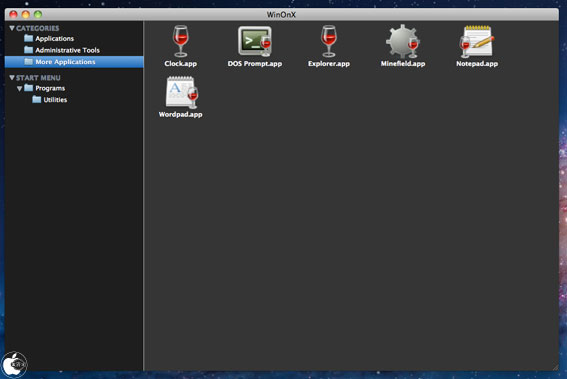This screenshot has width=567, height=379.
Task: Close the WinOnX window
Action: [13, 14]
